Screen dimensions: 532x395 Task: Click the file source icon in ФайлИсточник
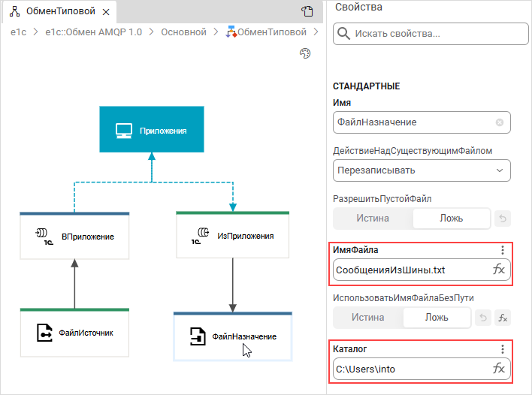[x=44, y=333]
